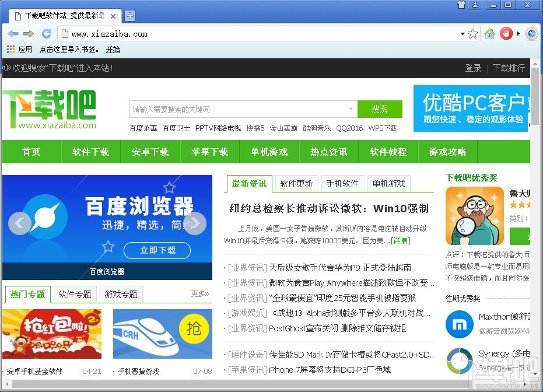This screenshot has width=543, height=392.
Task: Close the 下载吧软件站 tab
Action: click(113, 16)
